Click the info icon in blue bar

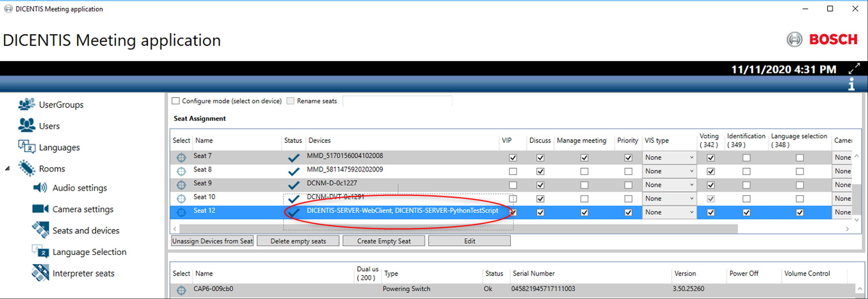(x=851, y=84)
